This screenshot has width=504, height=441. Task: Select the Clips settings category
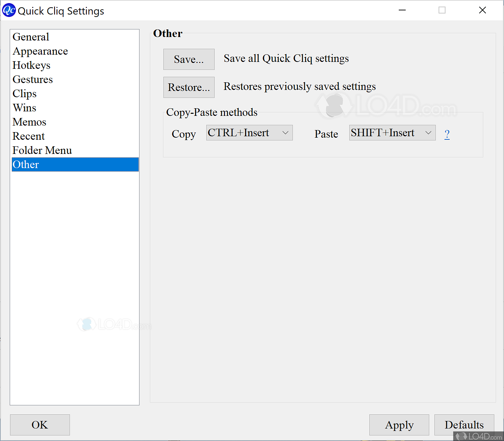coord(25,93)
